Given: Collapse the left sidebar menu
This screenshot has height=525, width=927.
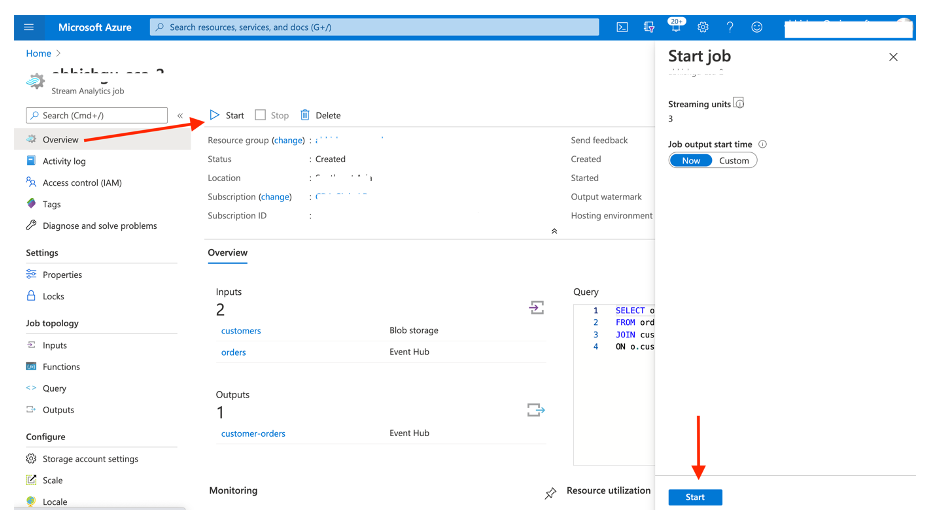Looking at the screenshot, I should pyautogui.click(x=180, y=116).
